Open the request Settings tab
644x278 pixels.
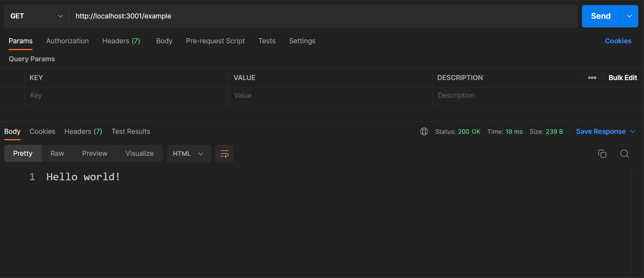[302, 41]
